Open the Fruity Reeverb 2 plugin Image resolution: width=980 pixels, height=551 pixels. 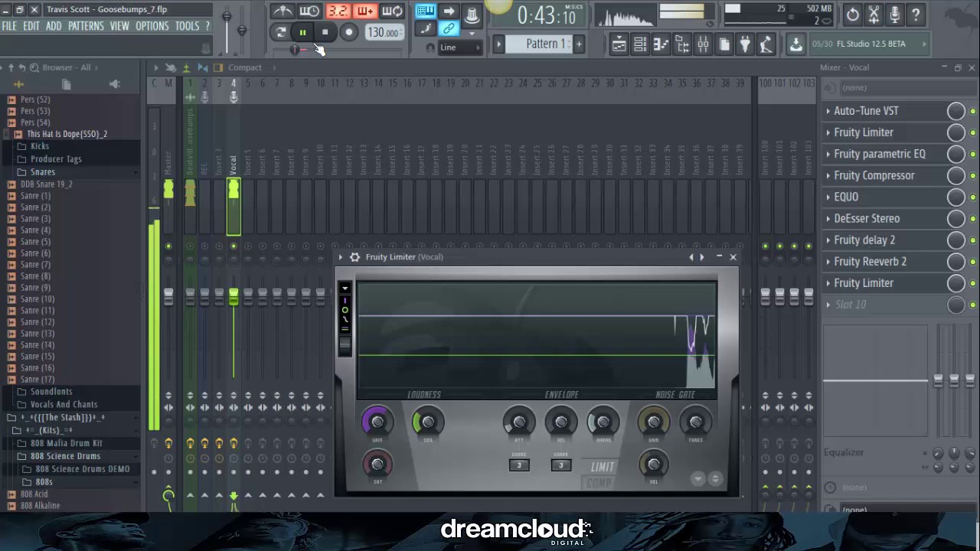coord(870,261)
